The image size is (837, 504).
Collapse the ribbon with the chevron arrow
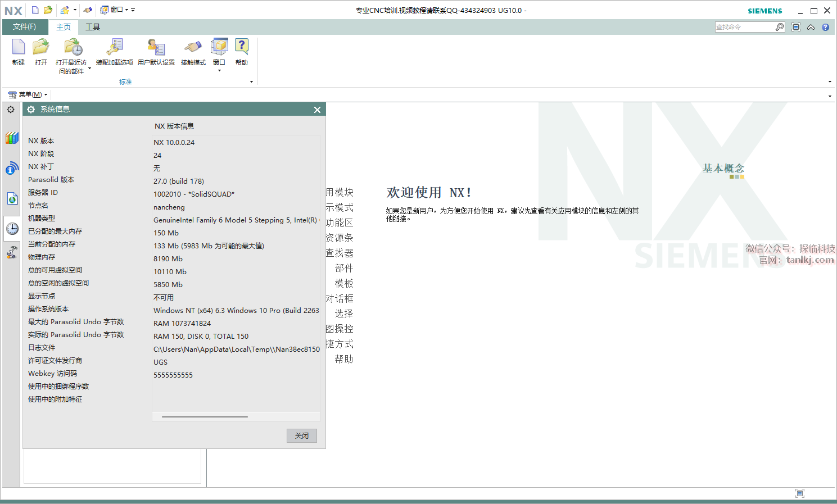click(x=811, y=27)
